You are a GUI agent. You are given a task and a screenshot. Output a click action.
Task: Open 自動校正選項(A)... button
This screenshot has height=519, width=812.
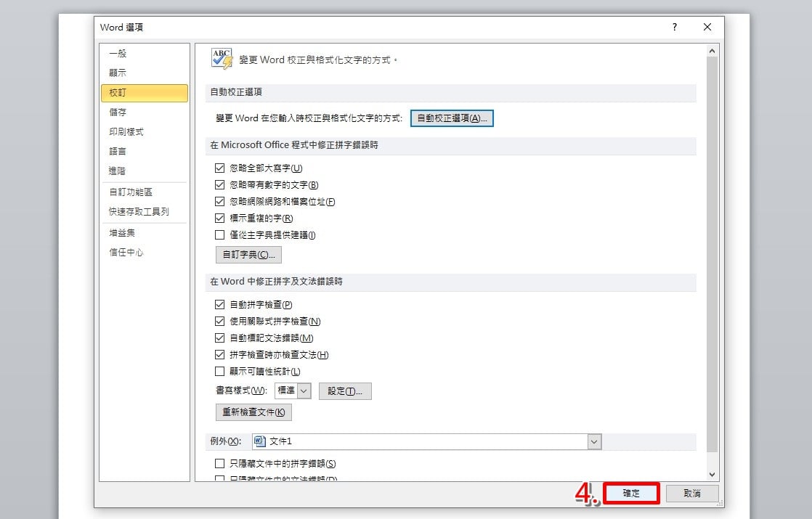[452, 118]
